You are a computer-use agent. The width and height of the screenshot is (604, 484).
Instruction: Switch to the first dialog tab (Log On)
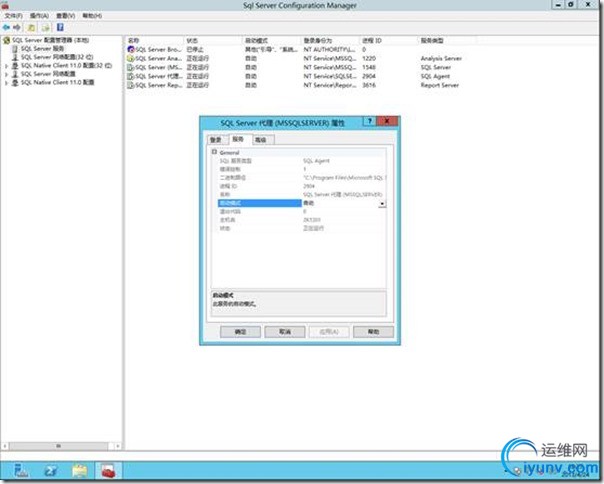click(216, 139)
